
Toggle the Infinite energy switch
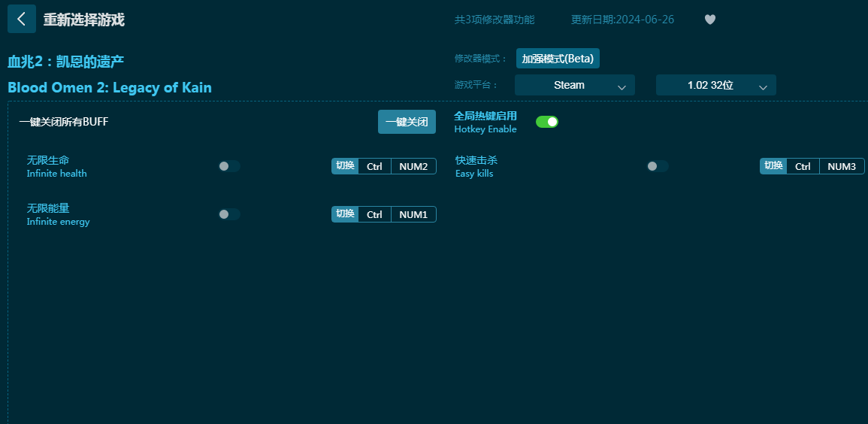[x=228, y=214]
